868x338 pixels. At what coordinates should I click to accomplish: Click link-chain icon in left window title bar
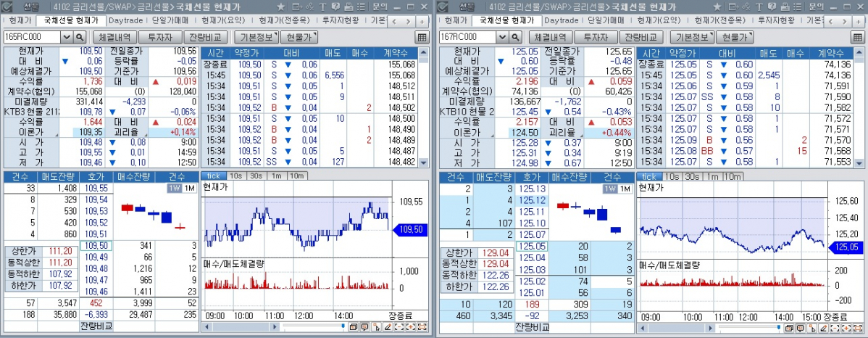pyautogui.click(x=309, y=7)
